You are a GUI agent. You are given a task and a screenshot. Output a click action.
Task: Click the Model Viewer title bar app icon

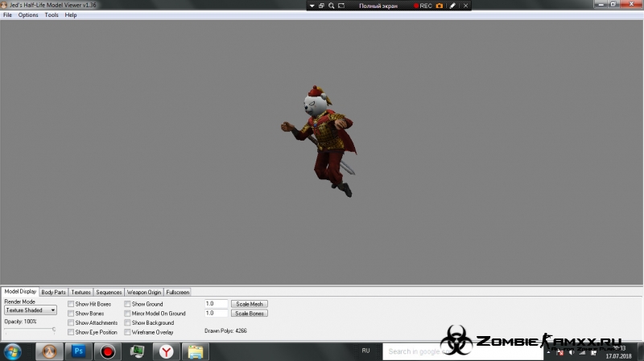[4, 5]
